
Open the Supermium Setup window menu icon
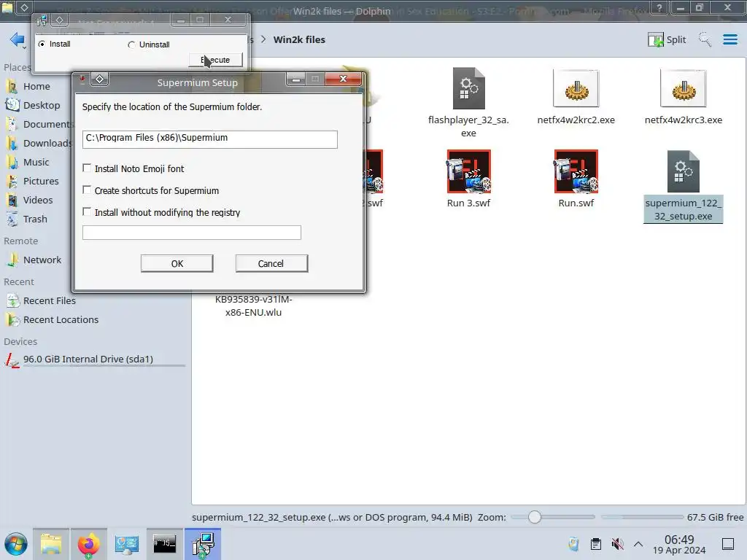(82, 79)
